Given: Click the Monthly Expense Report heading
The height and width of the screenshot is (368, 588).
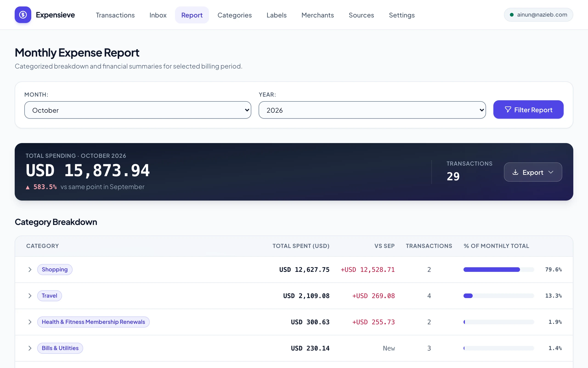Looking at the screenshot, I should (77, 53).
